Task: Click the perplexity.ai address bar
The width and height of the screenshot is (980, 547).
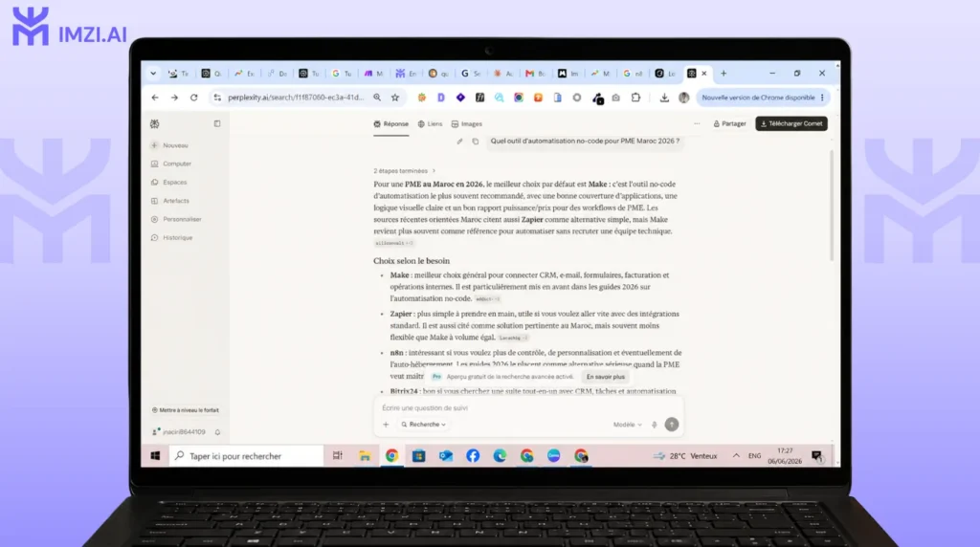Action: (295, 98)
